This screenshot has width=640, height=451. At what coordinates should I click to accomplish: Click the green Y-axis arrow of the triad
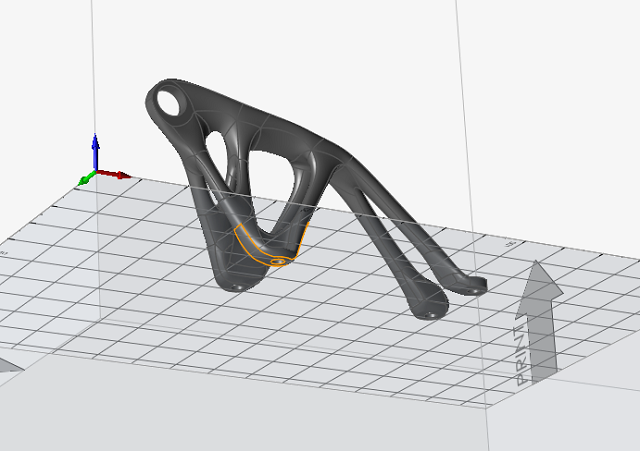click(x=84, y=179)
